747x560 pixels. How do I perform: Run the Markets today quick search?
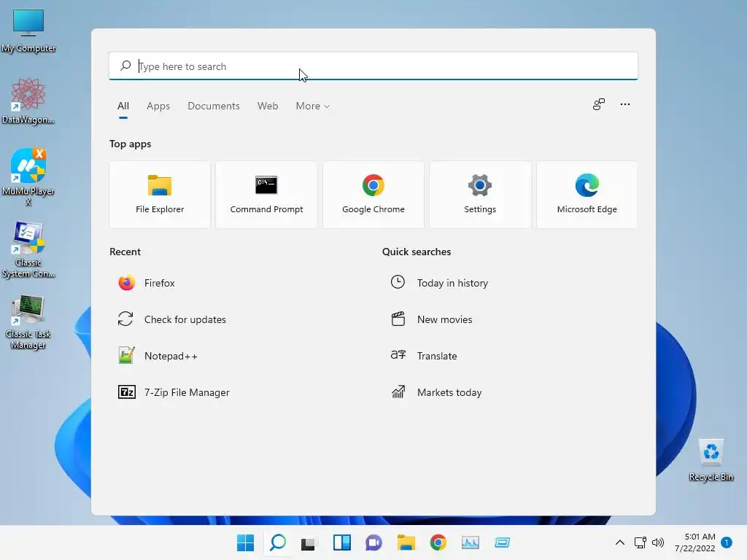coord(436,392)
